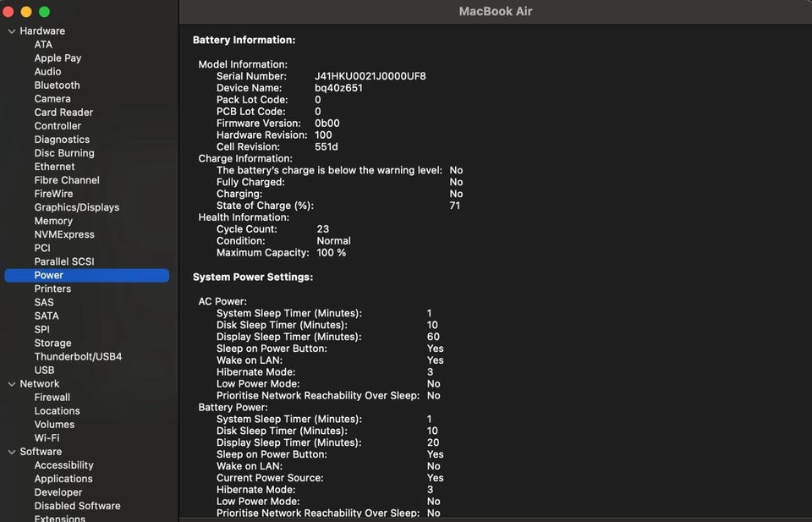Collapse the Hardware section chevron
This screenshot has height=522, width=812.
[11, 31]
